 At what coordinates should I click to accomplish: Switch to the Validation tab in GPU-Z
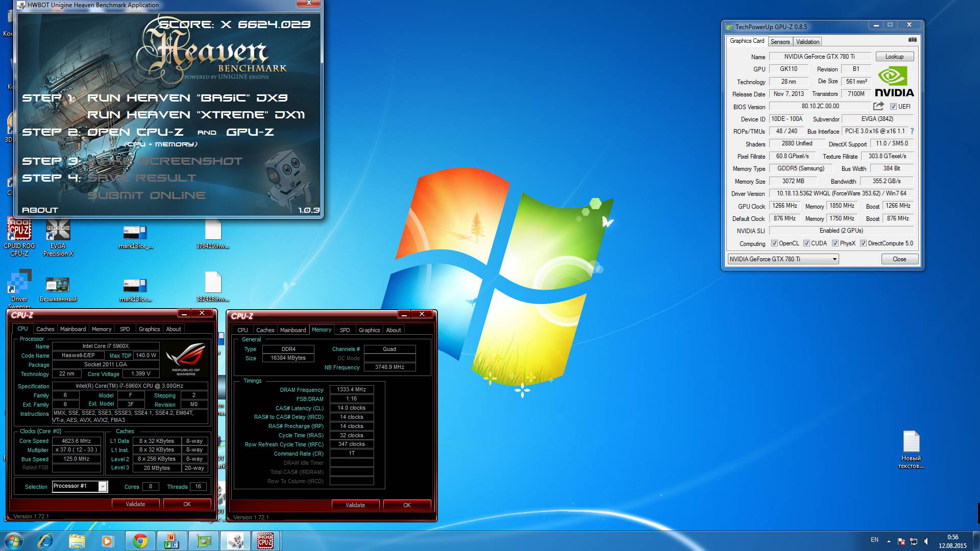[807, 42]
